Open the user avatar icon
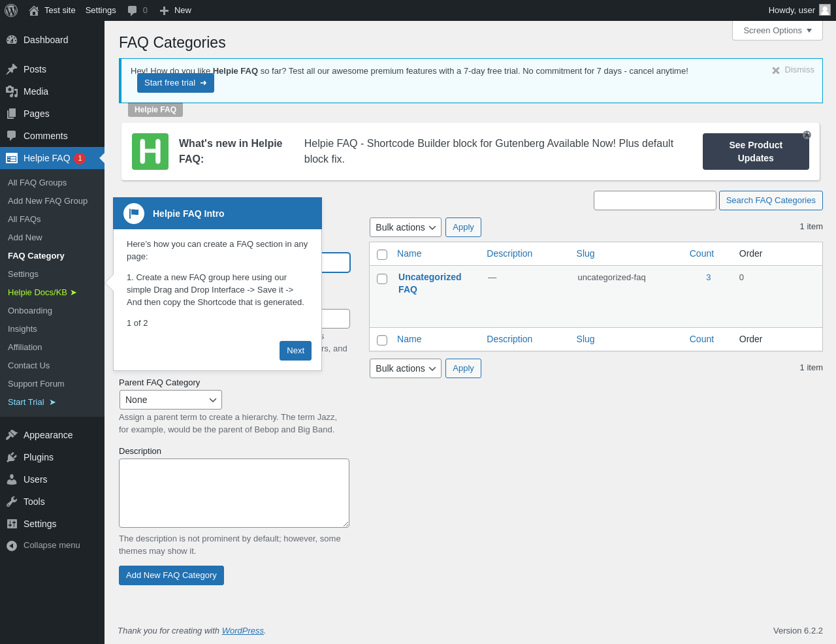Viewport: 836px width, 644px height. tap(825, 10)
